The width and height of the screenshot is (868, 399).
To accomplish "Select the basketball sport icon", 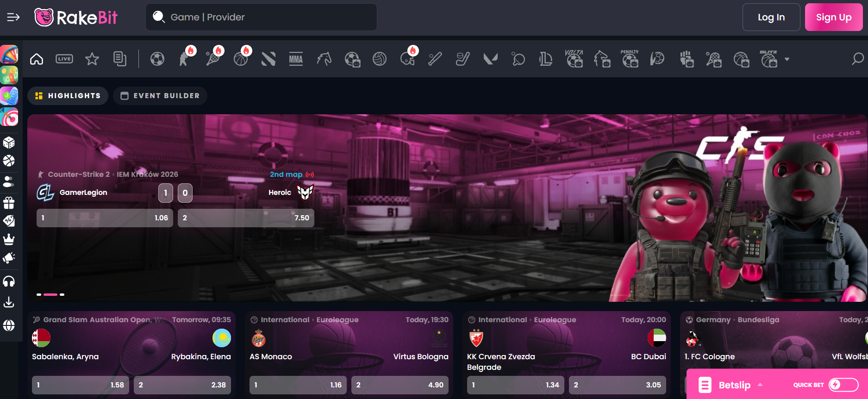I will [241, 58].
